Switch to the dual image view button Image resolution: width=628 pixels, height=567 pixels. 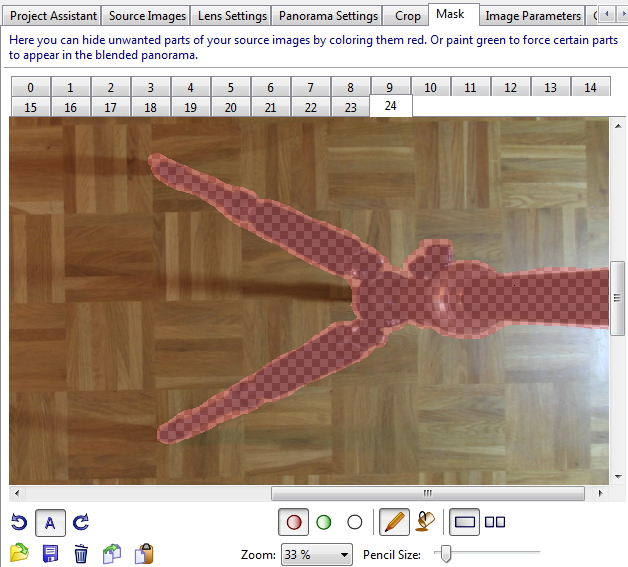click(x=495, y=522)
